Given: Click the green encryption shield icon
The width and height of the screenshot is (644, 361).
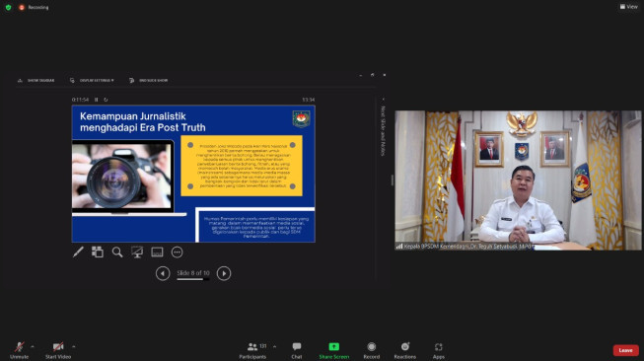Looking at the screenshot, I should [x=8, y=7].
